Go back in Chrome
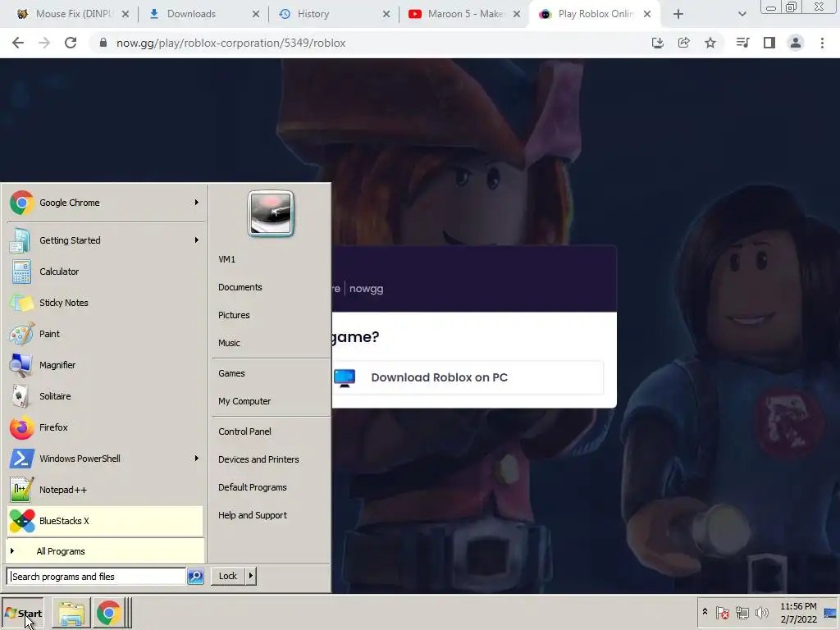This screenshot has height=630, width=840. pyautogui.click(x=18, y=43)
